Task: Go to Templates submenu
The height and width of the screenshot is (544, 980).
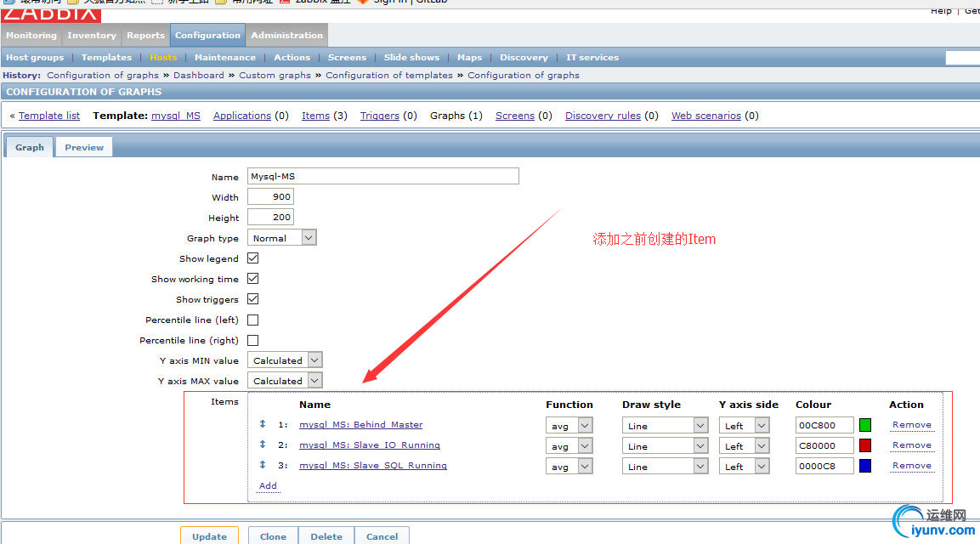Action: coord(106,57)
